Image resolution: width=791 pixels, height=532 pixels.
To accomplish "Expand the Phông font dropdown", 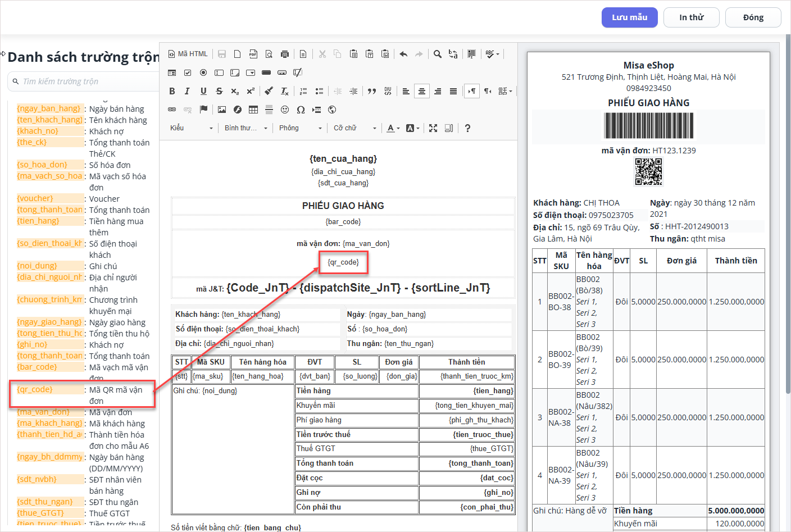I will (301, 128).
